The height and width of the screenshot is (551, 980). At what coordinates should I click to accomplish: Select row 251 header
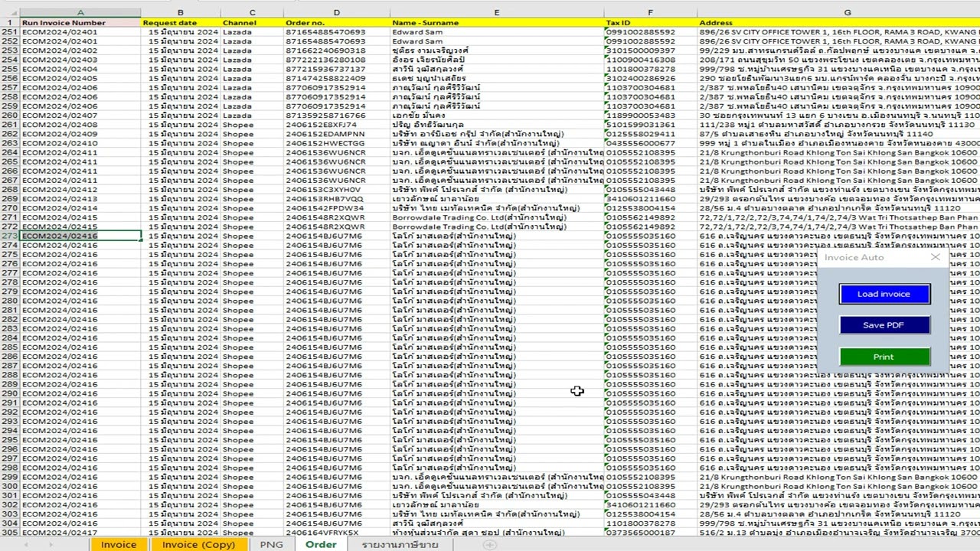click(x=9, y=32)
